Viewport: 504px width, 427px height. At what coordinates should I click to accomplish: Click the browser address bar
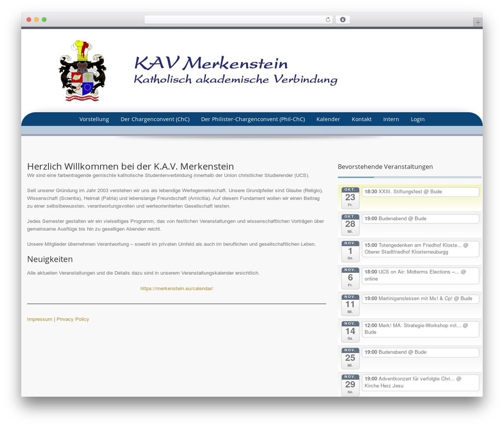coord(238,20)
